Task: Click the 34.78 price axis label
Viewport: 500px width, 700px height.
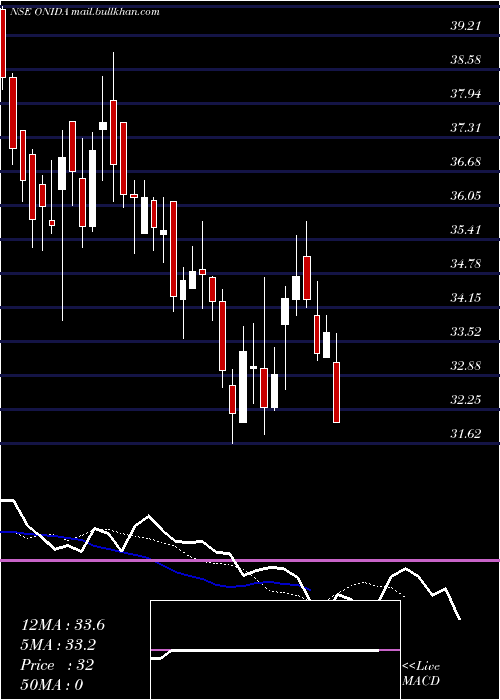Action: tap(465, 264)
